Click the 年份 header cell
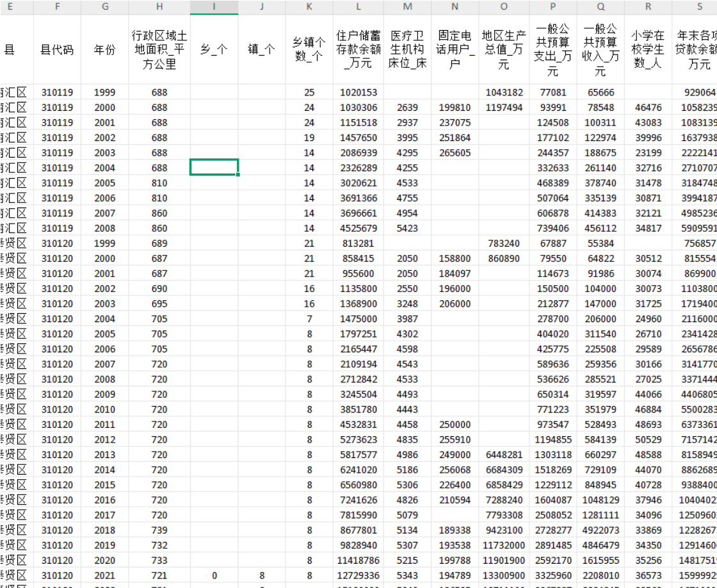This screenshot has width=717, height=588. [x=105, y=49]
